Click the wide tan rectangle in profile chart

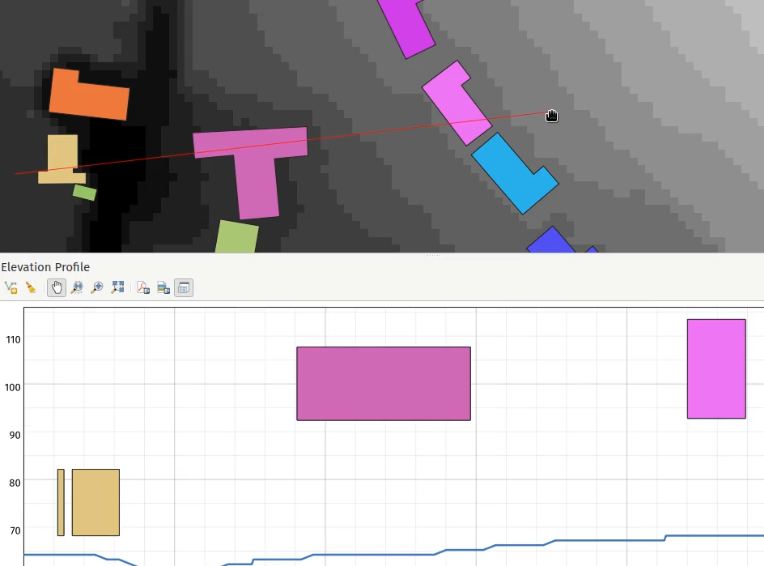pos(96,502)
